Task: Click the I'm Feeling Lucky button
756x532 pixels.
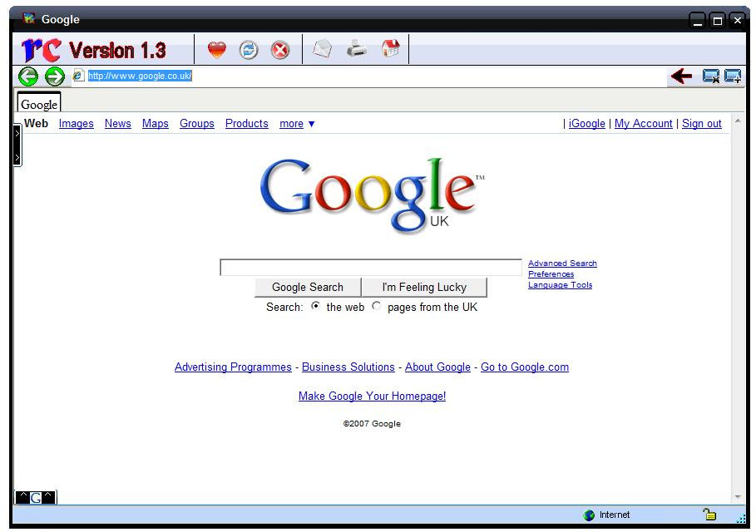Action: coord(424,288)
